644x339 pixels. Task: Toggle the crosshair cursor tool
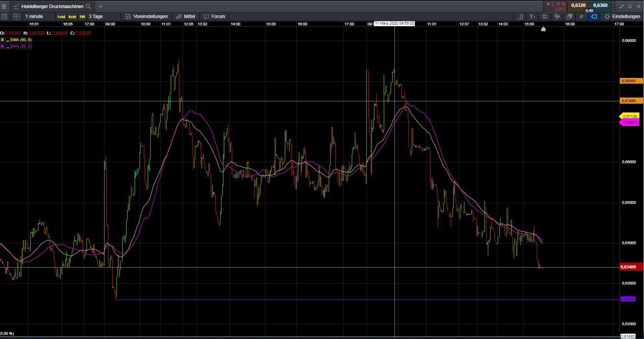[x=582, y=17]
